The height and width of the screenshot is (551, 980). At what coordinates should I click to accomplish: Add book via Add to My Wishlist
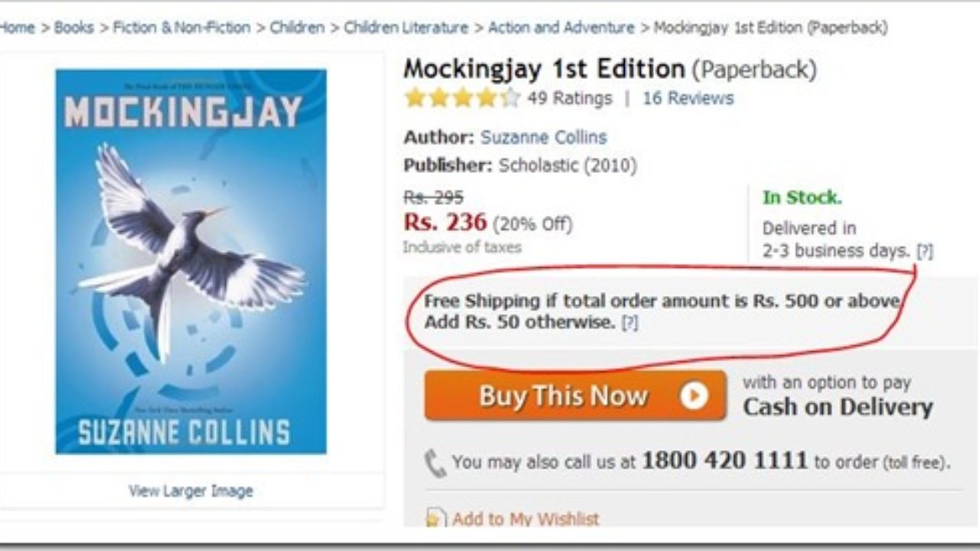pyautogui.click(x=525, y=519)
